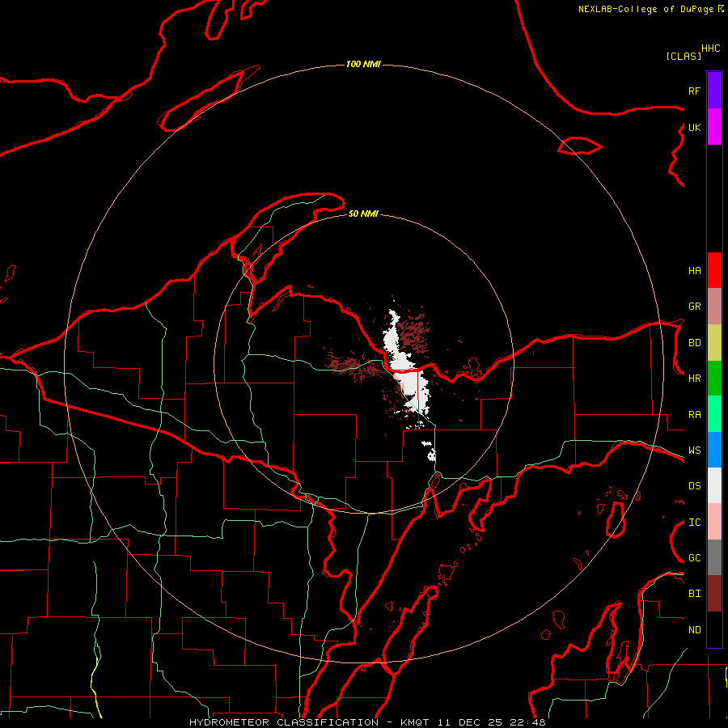The height and width of the screenshot is (728, 728).
Task: Click the BI legend label
Action: pyautogui.click(x=694, y=594)
